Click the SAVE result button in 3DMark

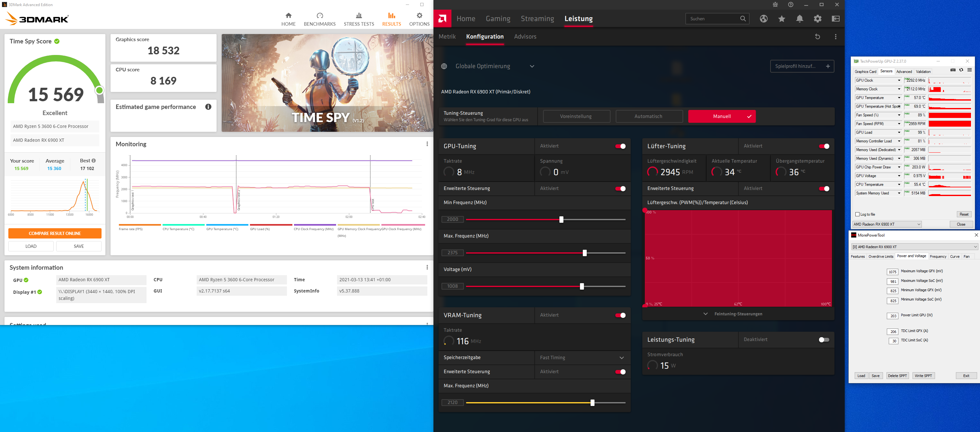[79, 246]
